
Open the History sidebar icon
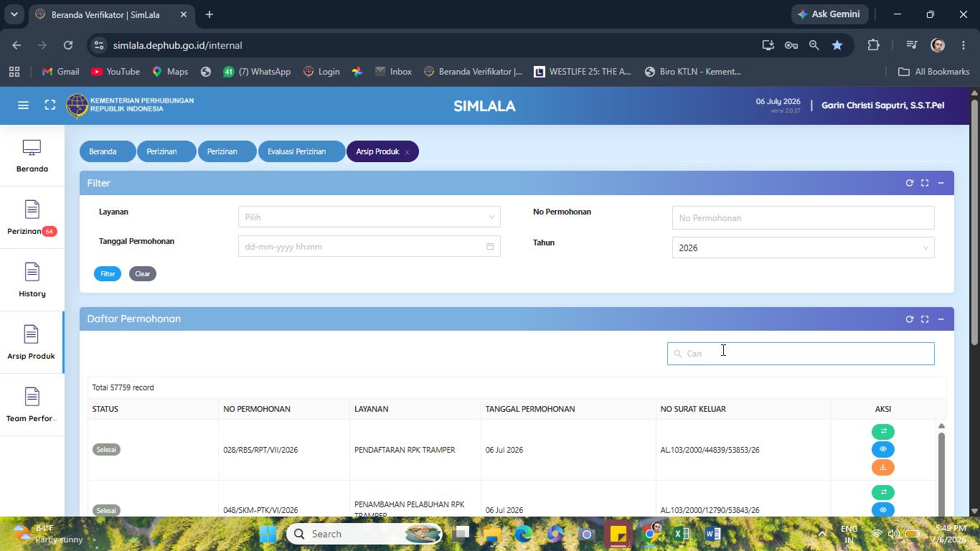click(x=32, y=281)
